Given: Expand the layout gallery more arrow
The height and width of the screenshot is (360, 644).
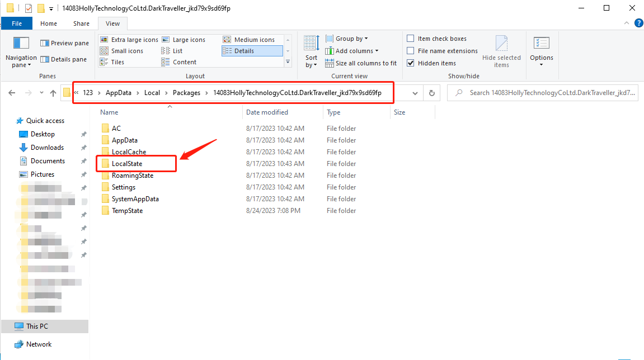Looking at the screenshot, I should [x=288, y=62].
